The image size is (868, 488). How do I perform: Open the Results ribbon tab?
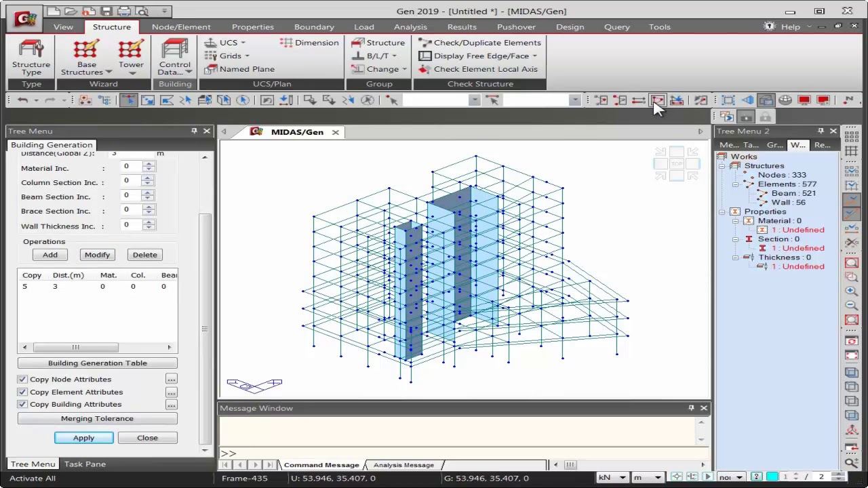point(462,27)
